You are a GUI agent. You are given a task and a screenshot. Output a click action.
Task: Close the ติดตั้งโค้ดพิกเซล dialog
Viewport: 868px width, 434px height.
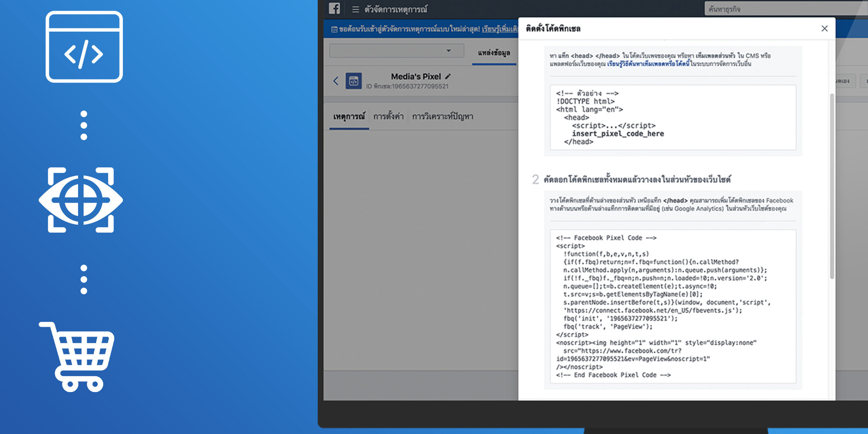[824, 28]
